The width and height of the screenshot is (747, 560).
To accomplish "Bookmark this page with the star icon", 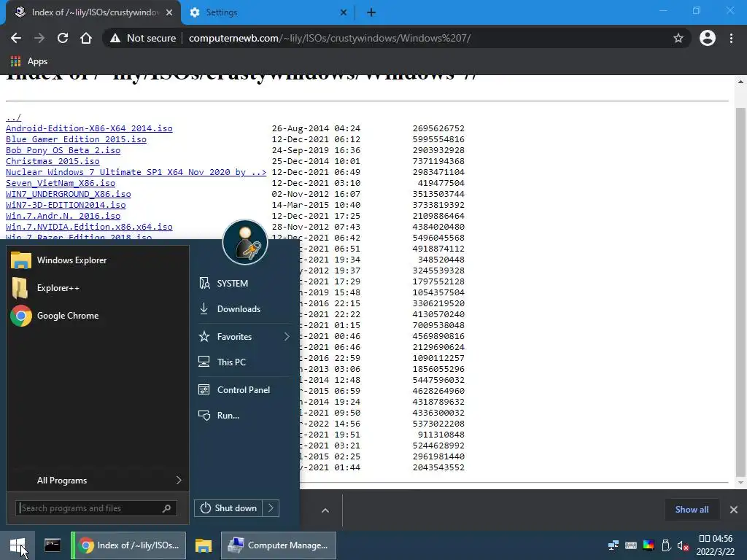I will pyautogui.click(x=678, y=38).
